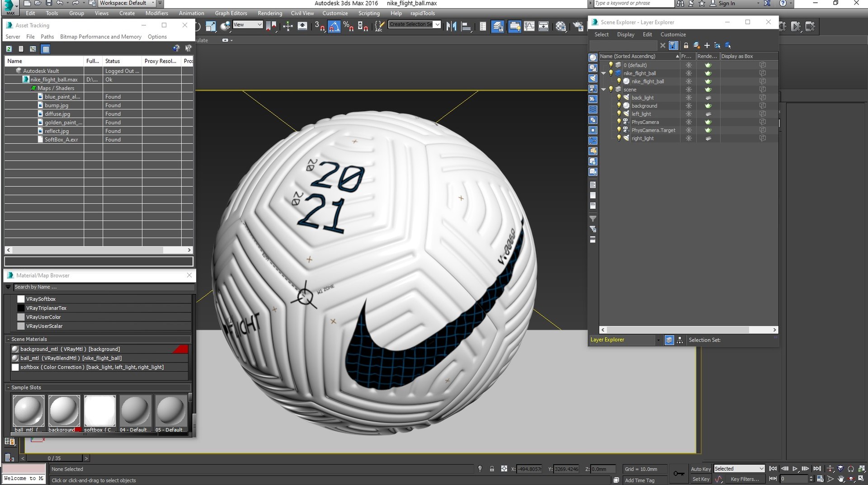This screenshot has height=485, width=868.
Task: Click the Mirror tool icon
Action: coord(451,27)
